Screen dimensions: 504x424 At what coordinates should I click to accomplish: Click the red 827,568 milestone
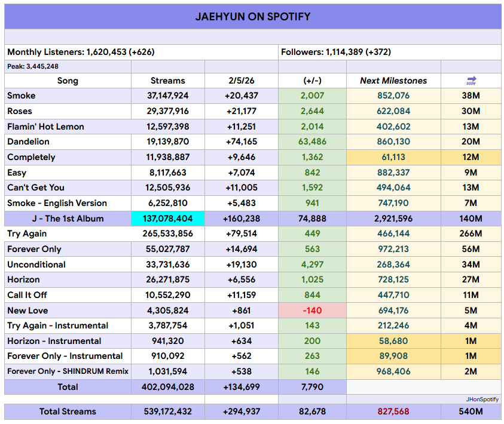pos(393,411)
